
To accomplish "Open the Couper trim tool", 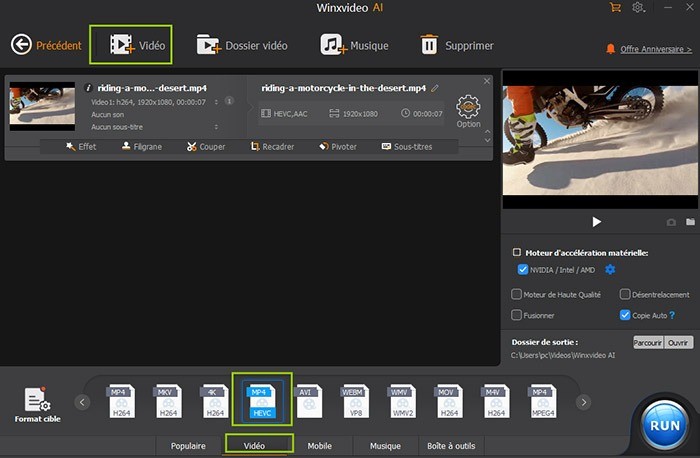I will point(206,146).
